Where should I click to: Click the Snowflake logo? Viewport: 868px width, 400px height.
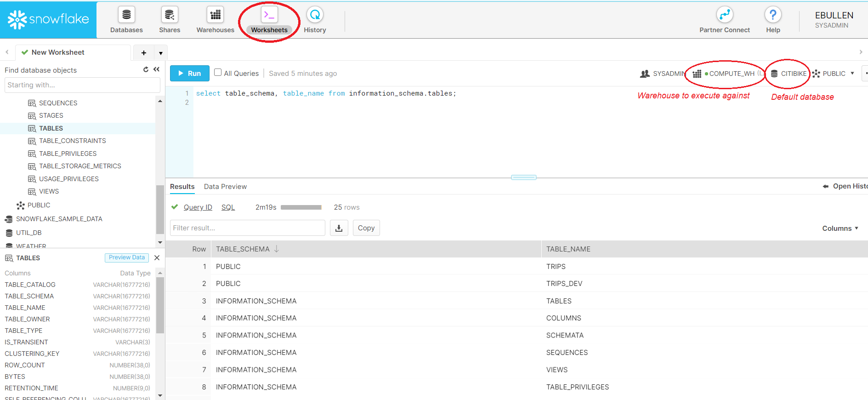pyautogui.click(x=48, y=19)
